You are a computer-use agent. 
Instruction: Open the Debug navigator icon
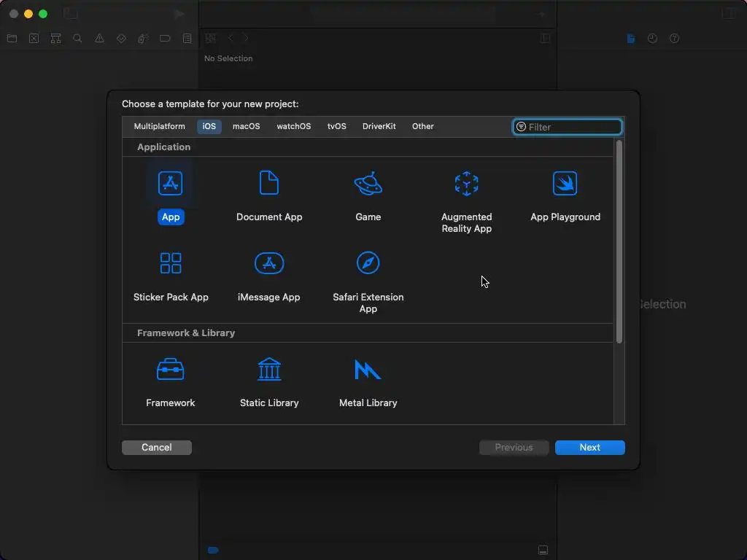[143, 38]
